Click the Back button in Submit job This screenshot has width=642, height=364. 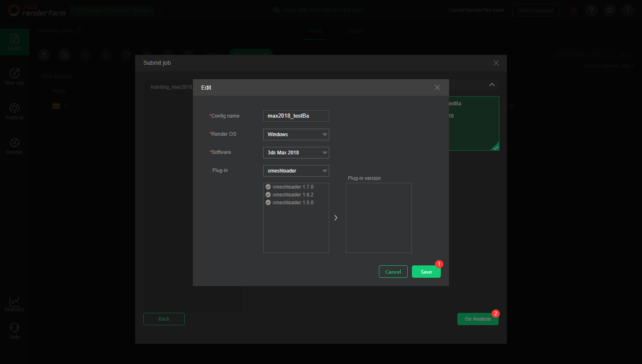tap(164, 319)
